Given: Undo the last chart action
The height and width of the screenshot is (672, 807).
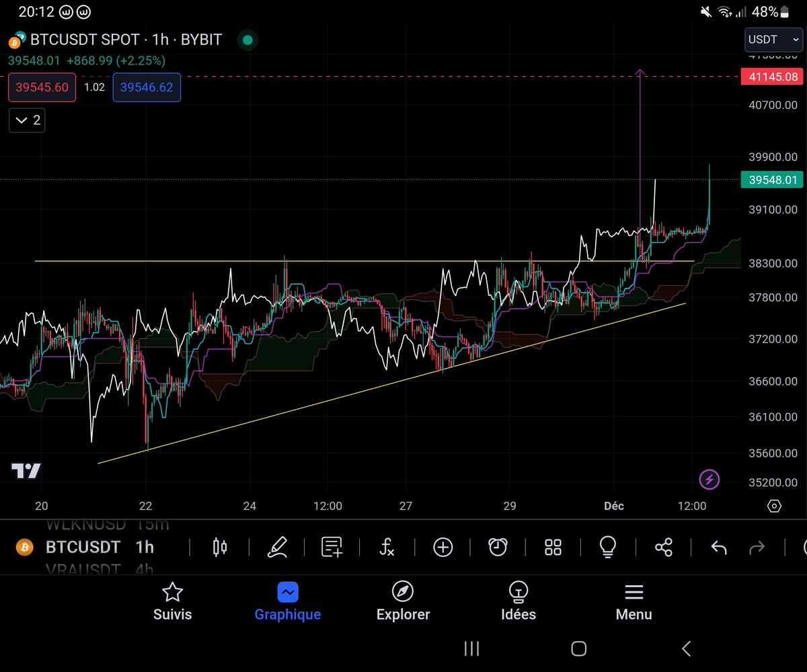Looking at the screenshot, I should click(x=719, y=548).
